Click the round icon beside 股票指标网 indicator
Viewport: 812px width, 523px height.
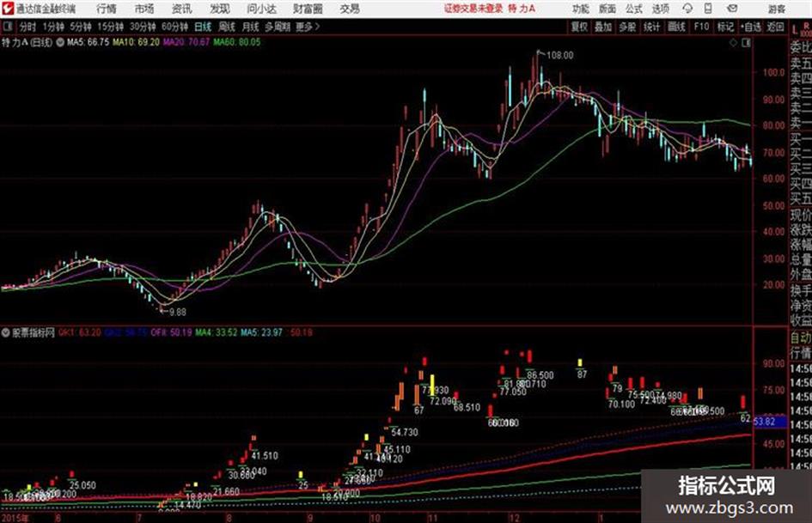pos(6,332)
